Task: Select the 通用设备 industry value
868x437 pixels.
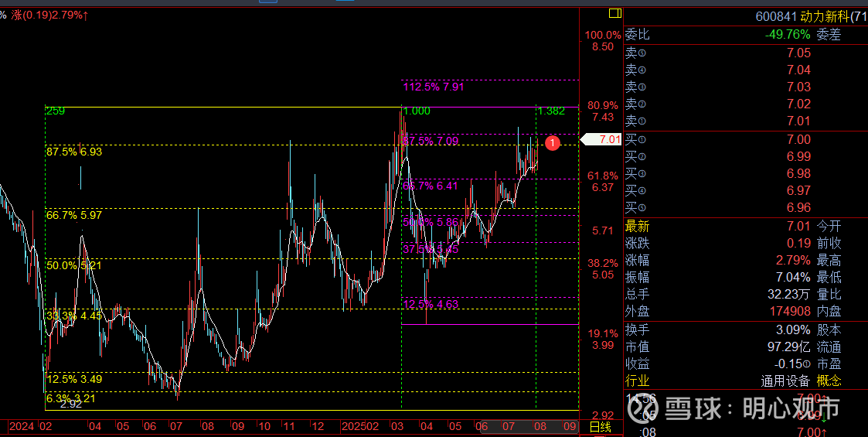Action: (x=785, y=381)
